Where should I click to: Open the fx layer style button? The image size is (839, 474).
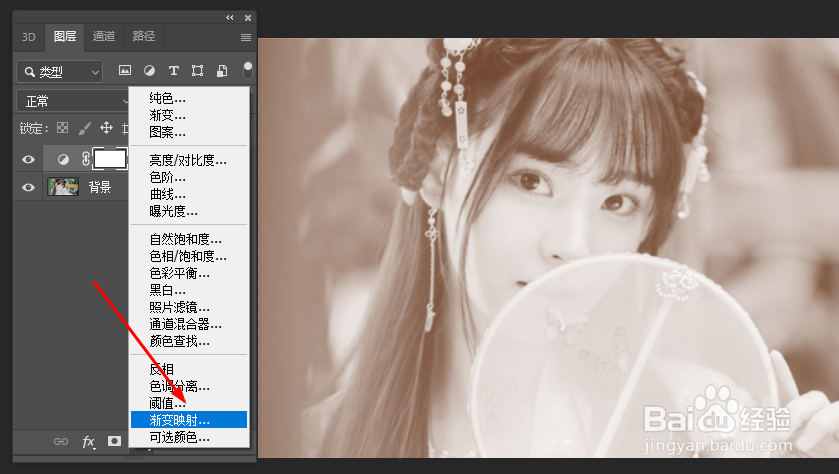88,442
